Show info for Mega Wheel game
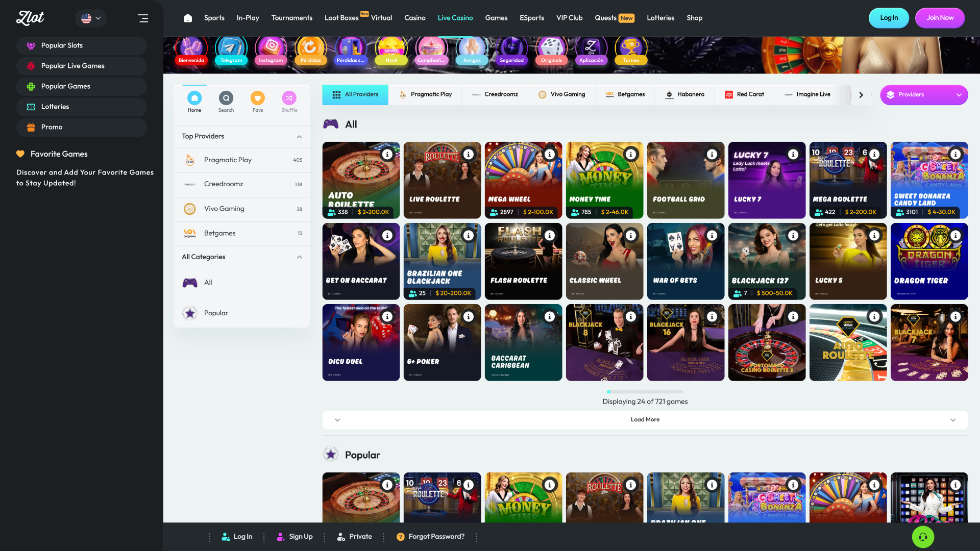 [x=550, y=154]
